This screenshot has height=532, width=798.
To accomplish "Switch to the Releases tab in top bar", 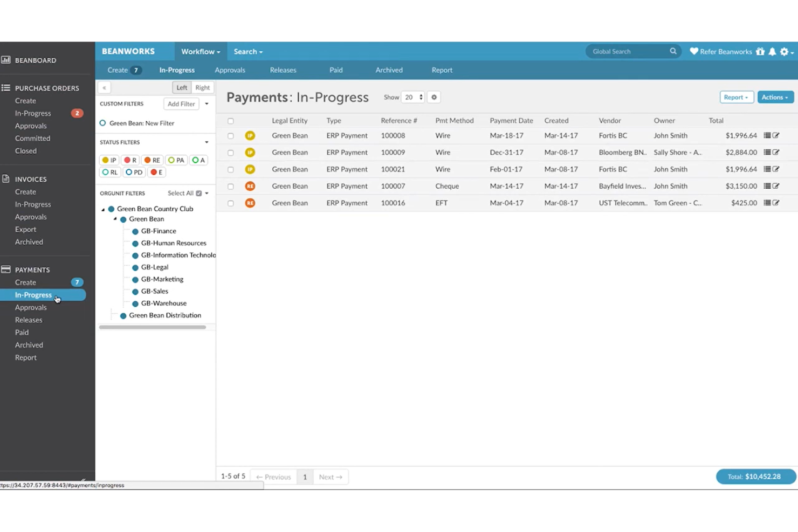I will click(283, 70).
